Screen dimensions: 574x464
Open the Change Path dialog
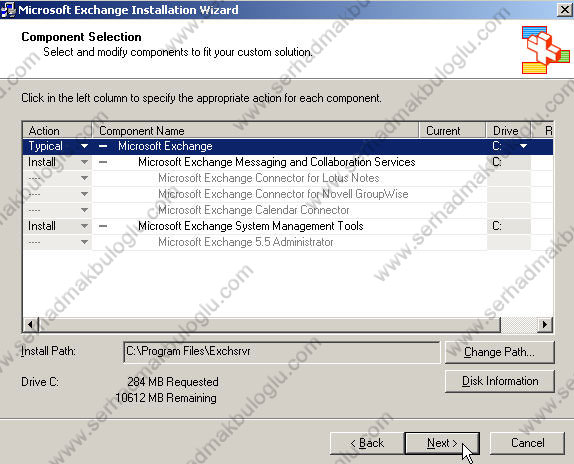click(x=499, y=352)
